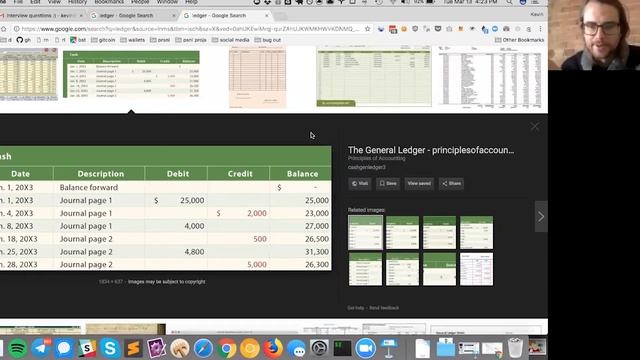
Task: Click the large Cash ledger preview image
Action: click(x=166, y=208)
